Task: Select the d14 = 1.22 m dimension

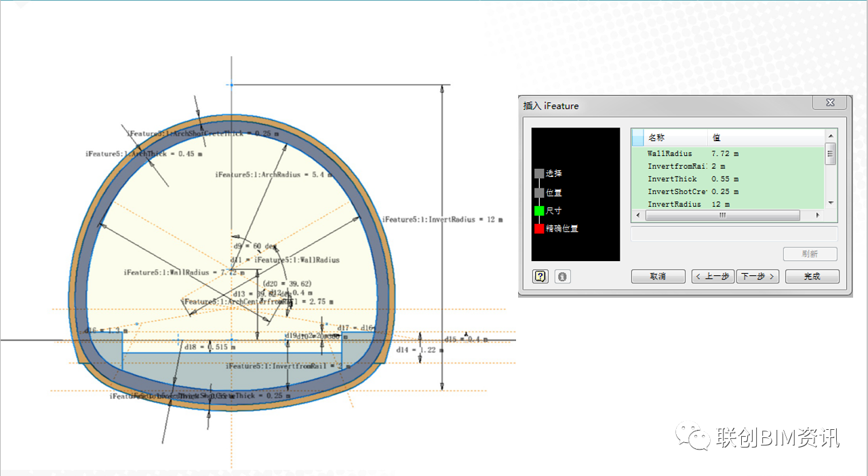Action: tap(419, 350)
